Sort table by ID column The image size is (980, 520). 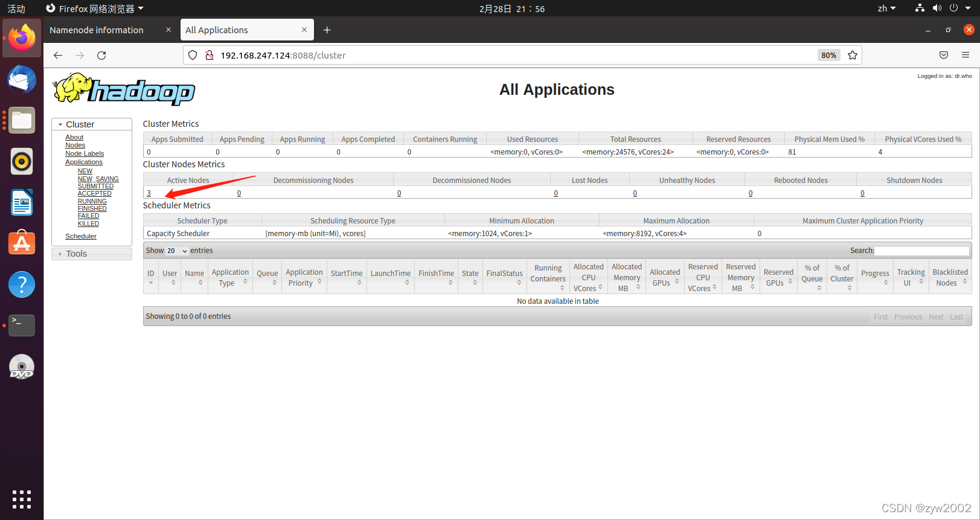pos(151,277)
